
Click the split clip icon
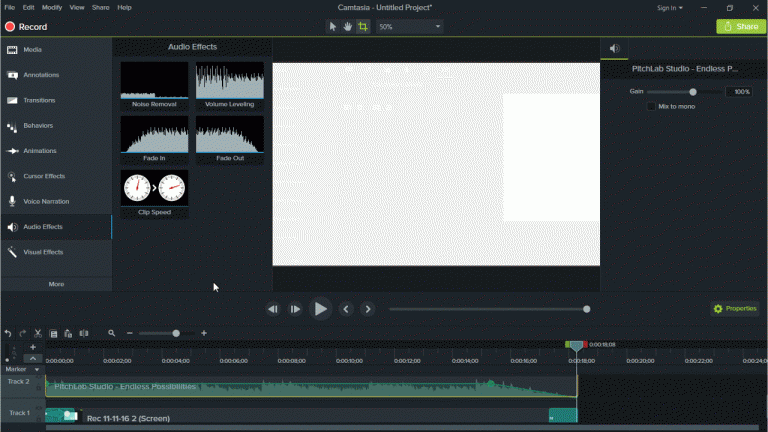[84, 333]
